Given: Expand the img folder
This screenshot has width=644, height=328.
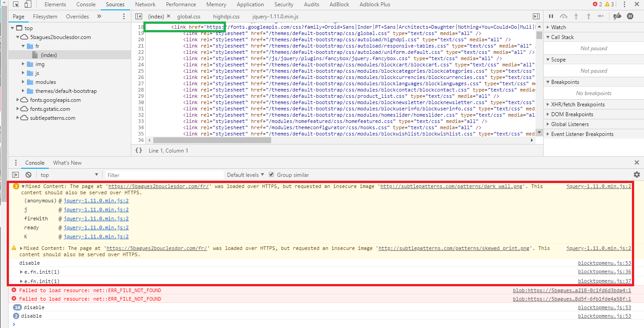Looking at the screenshot, I should (23, 64).
